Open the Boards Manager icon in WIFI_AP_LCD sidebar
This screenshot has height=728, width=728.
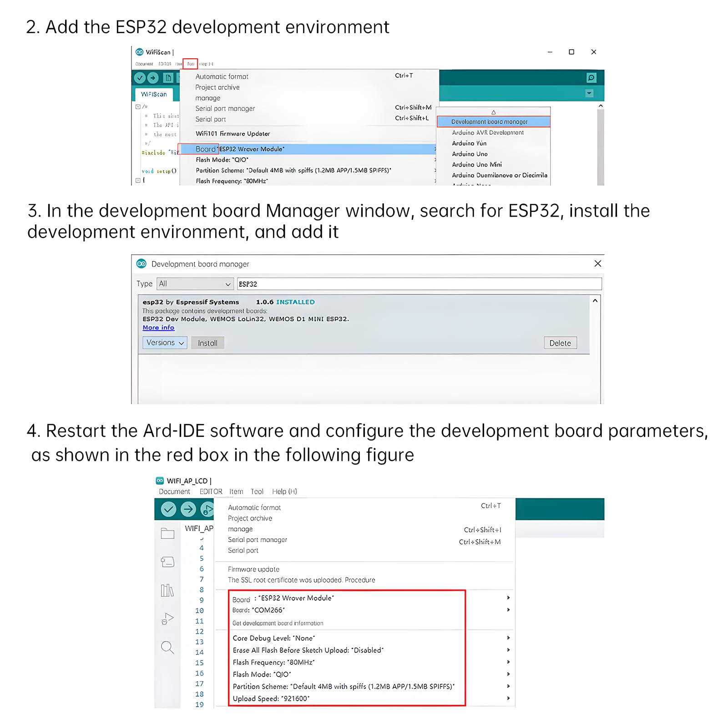tap(167, 562)
